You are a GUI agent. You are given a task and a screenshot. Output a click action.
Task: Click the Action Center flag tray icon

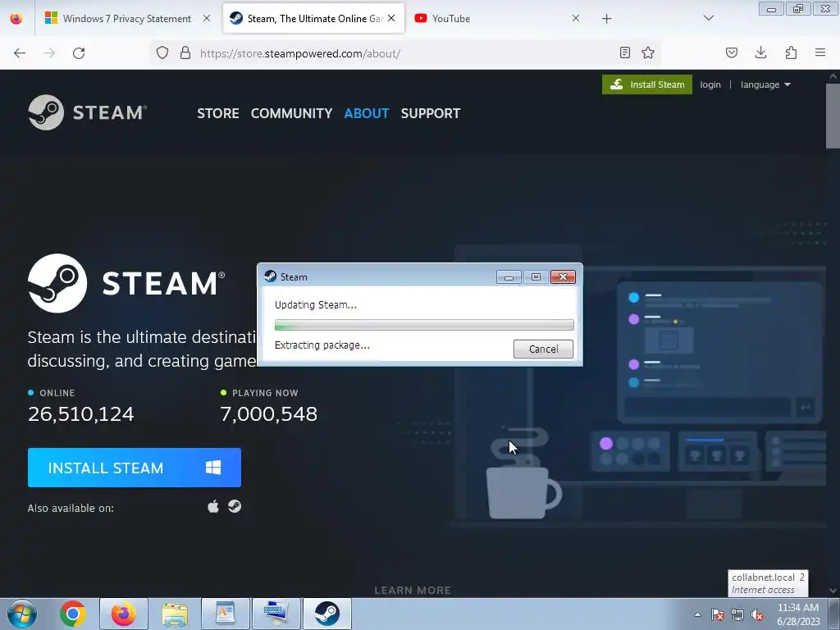718,615
